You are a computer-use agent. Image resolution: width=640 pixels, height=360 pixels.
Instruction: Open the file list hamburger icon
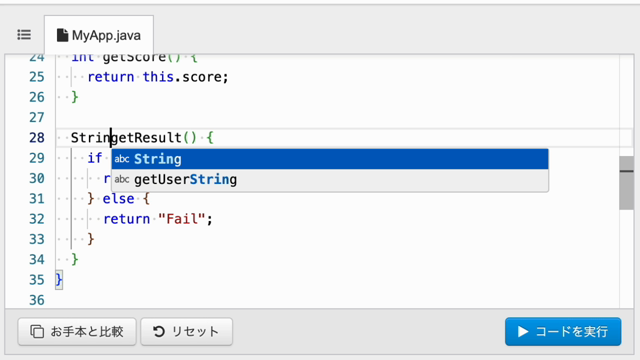pyautogui.click(x=24, y=35)
